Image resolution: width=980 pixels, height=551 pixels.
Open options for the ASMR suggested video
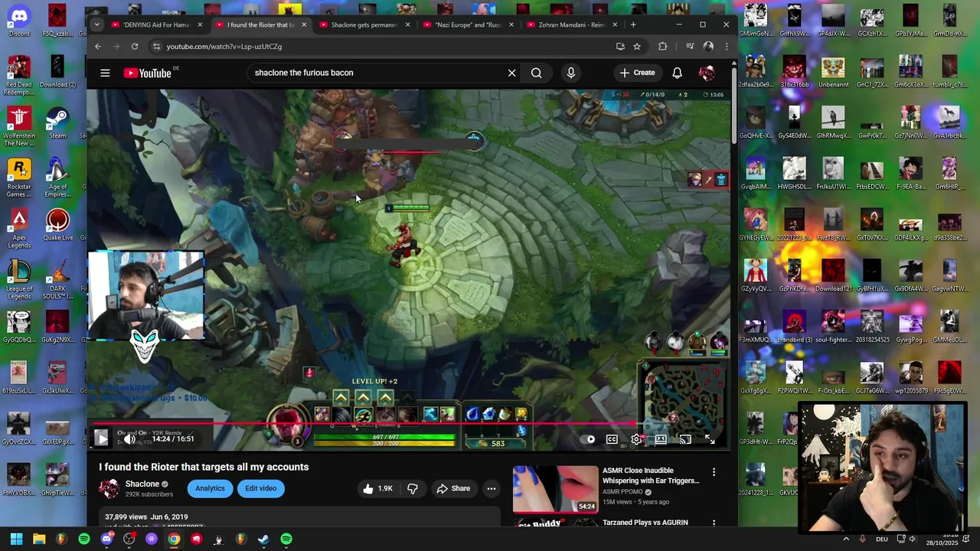[714, 472]
